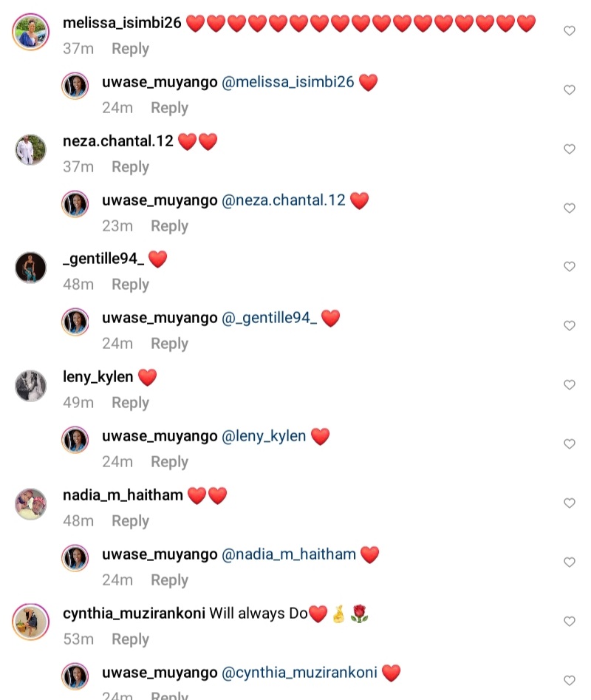Screen dimensions: 591x700
Task: Open nadia_m_haitham's profile avatar
Action: [30, 503]
